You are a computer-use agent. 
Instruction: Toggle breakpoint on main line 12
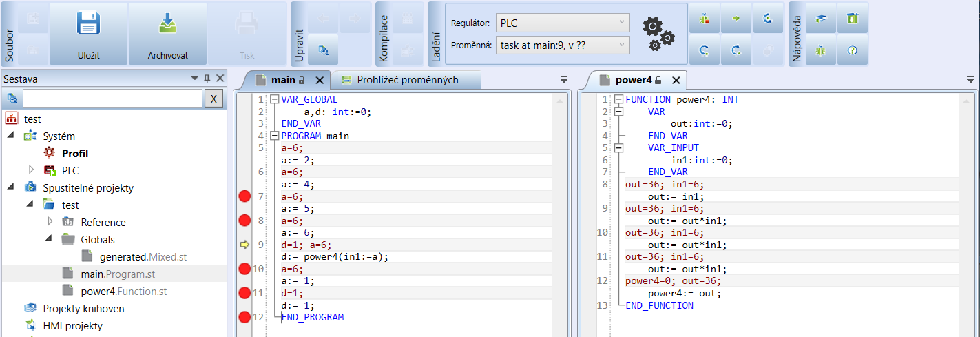pos(244,317)
